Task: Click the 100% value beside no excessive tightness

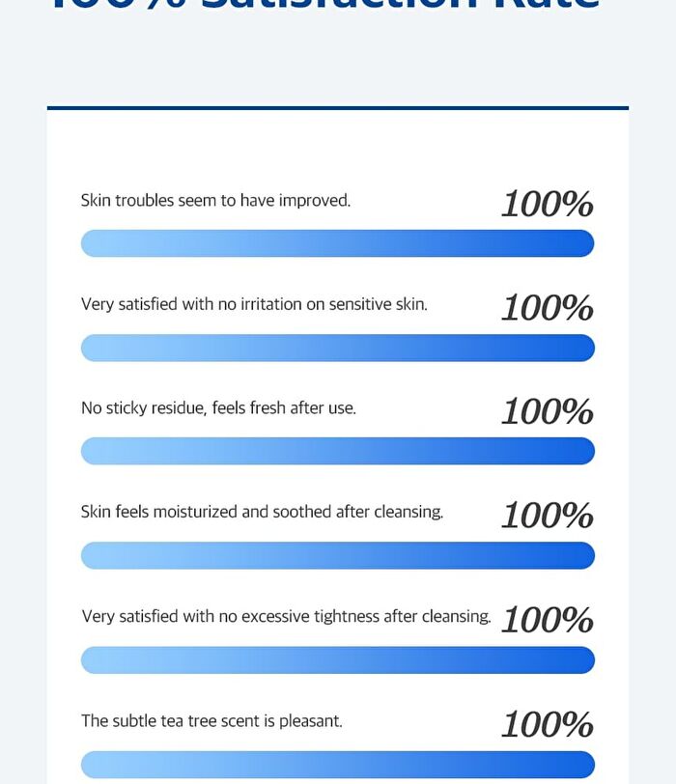Action: (x=548, y=620)
